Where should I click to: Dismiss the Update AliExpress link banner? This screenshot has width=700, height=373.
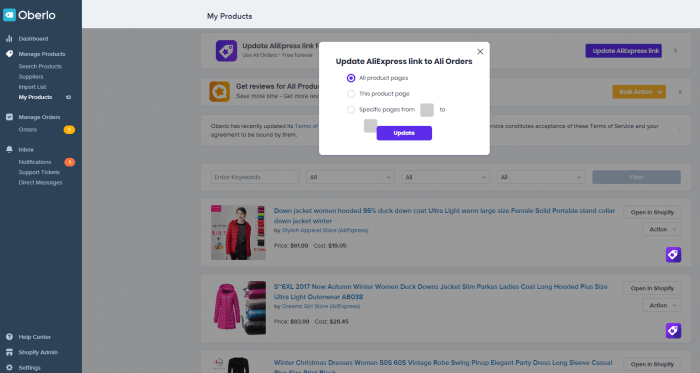point(675,51)
